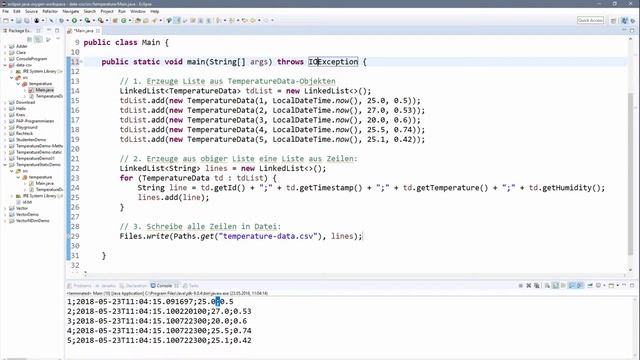The height and width of the screenshot is (360, 640).
Task: Click IOException in the main method signature
Action: [333, 62]
